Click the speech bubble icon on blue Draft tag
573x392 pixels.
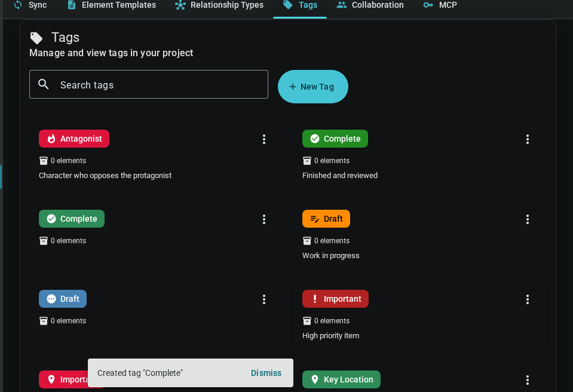[51, 299]
